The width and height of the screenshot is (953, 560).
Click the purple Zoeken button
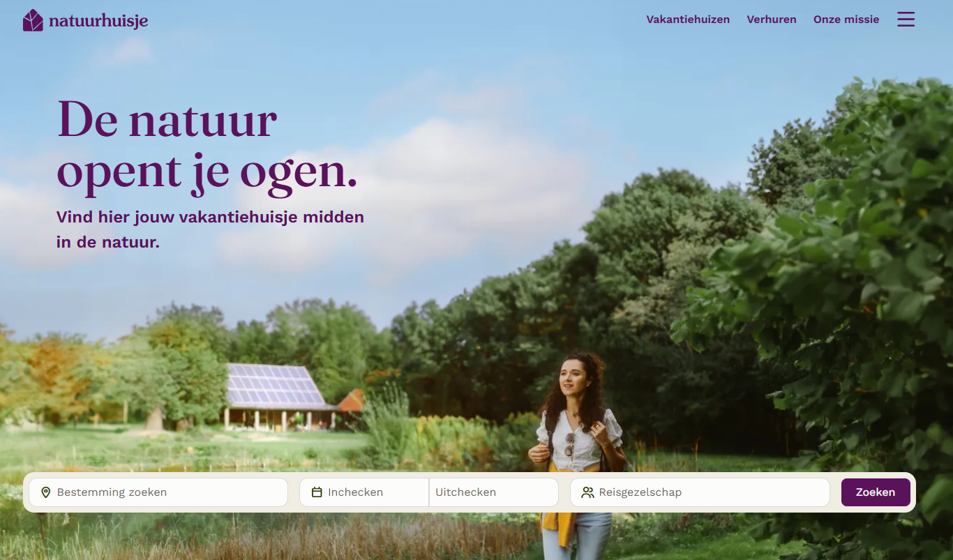876,492
